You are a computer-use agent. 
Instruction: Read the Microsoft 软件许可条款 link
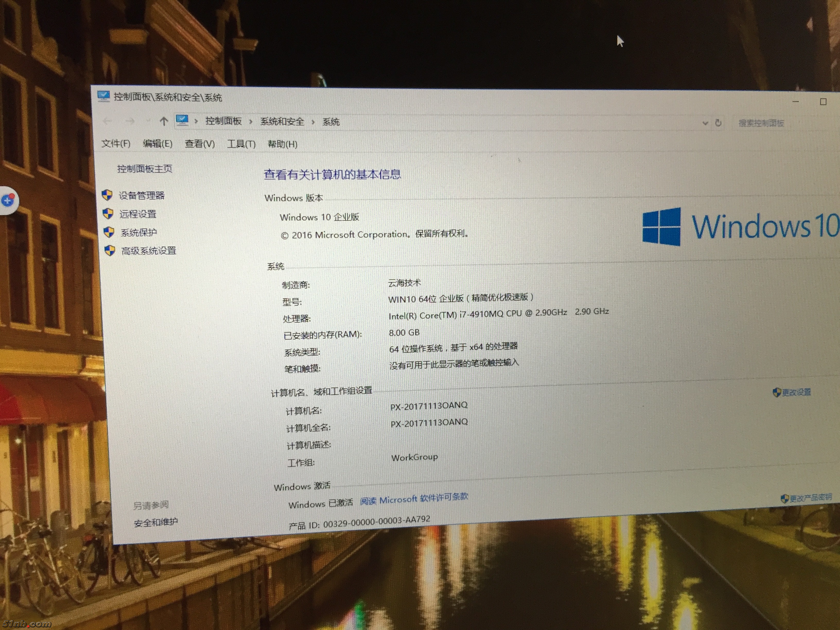pyautogui.click(x=414, y=499)
